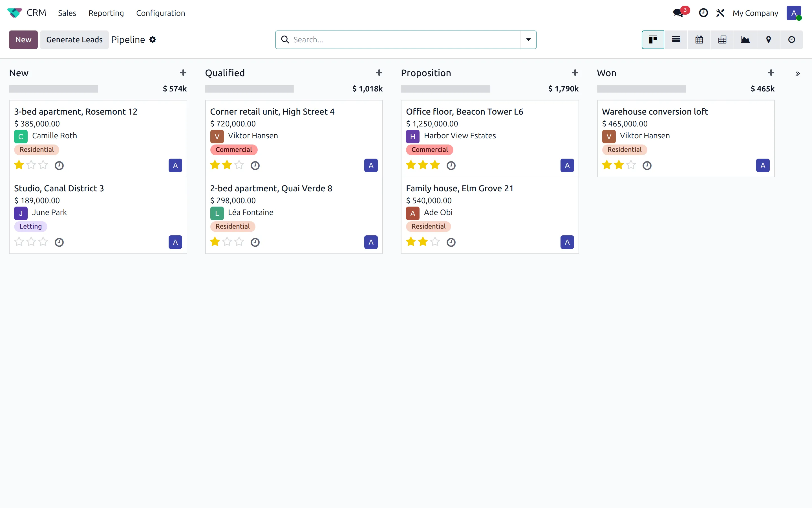Set second priority star on Quai Verde 8
The height and width of the screenshot is (508, 812).
[227, 242]
